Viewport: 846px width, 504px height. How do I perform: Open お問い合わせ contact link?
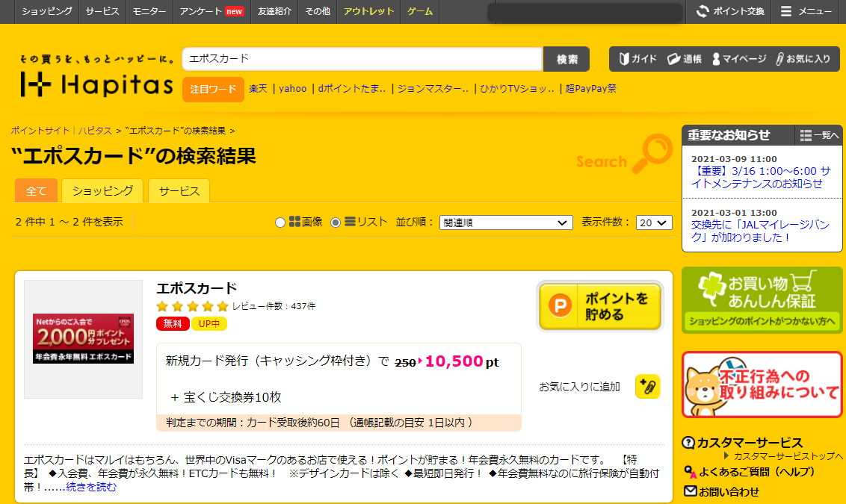pos(721,491)
